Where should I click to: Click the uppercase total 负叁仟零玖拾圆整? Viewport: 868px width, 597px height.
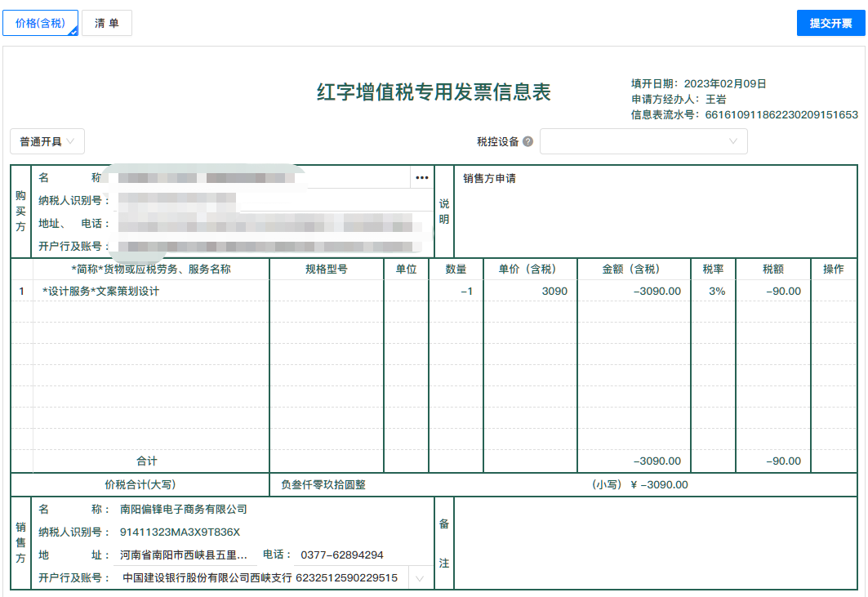click(x=323, y=484)
